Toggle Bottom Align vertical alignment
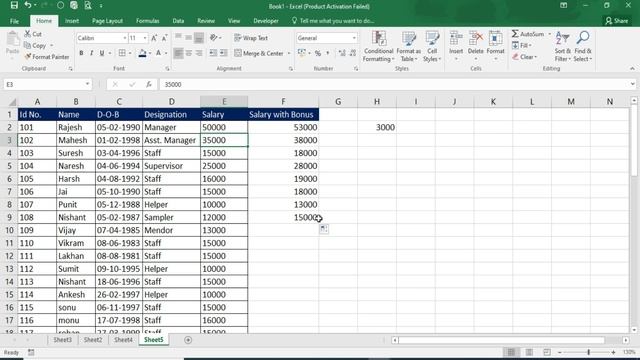 (199, 38)
